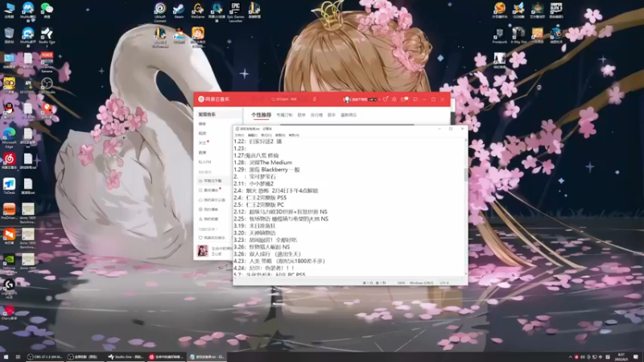Open the 查看 menu in Notepad
The image size is (644, 362).
(280, 135)
